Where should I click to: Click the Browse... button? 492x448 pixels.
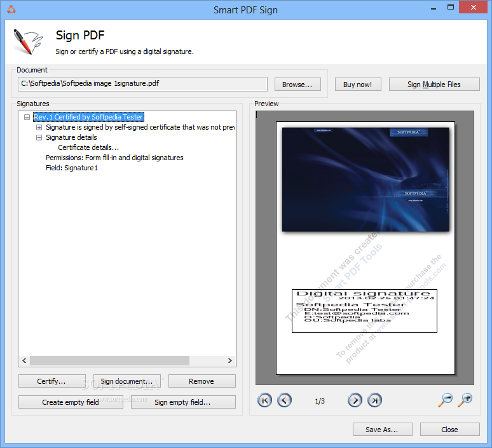[297, 85]
